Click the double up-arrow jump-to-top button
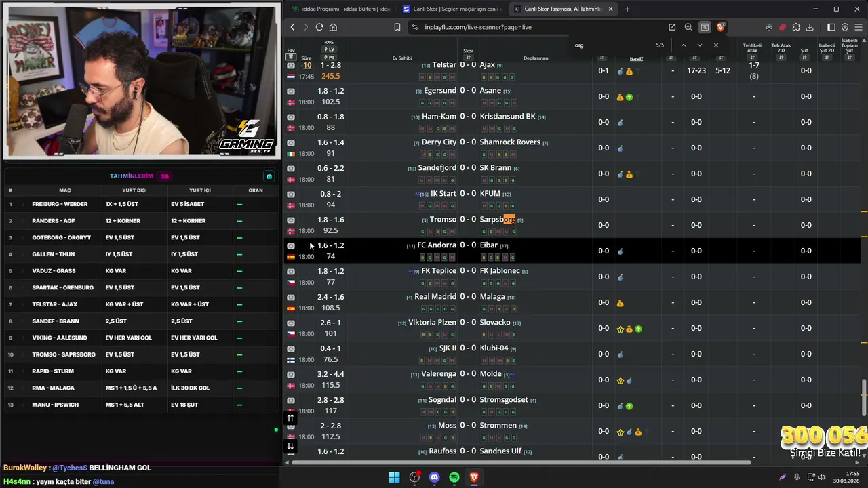 click(x=290, y=418)
